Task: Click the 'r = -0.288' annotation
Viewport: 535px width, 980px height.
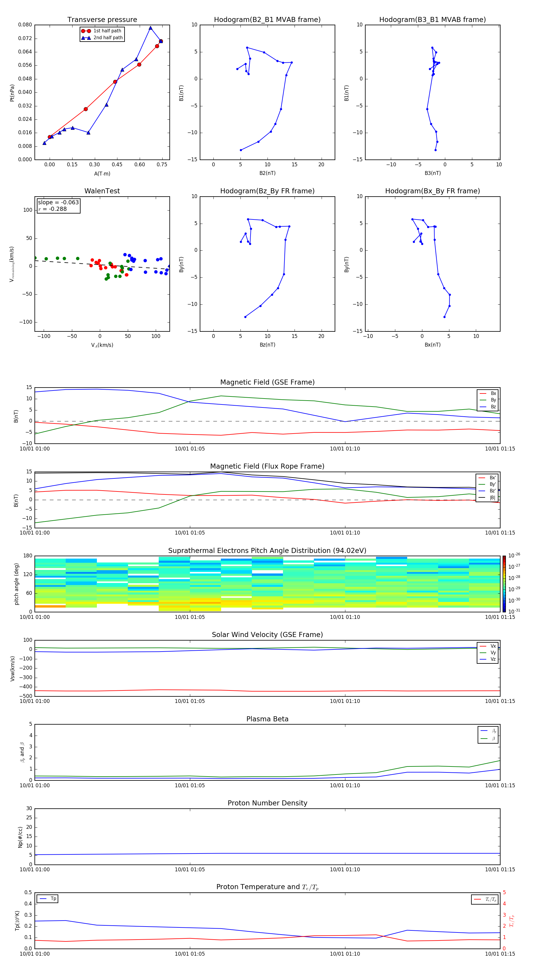Action: pyautogui.click(x=53, y=209)
